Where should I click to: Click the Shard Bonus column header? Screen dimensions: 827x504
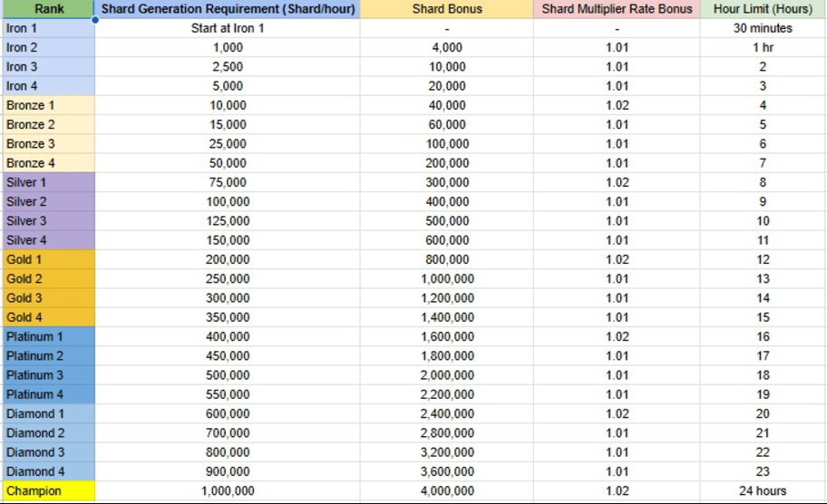point(447,9)
